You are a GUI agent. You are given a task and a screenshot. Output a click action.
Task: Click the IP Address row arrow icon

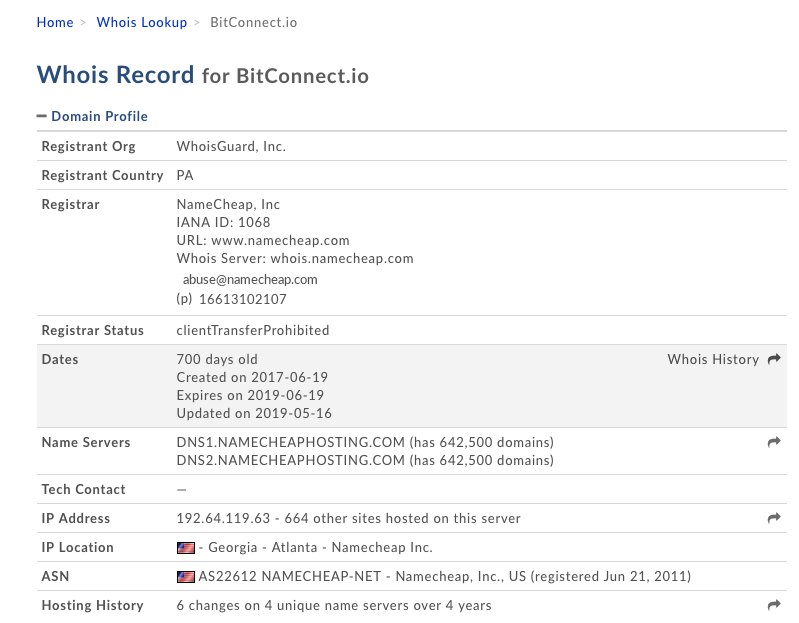pos(774,518)
